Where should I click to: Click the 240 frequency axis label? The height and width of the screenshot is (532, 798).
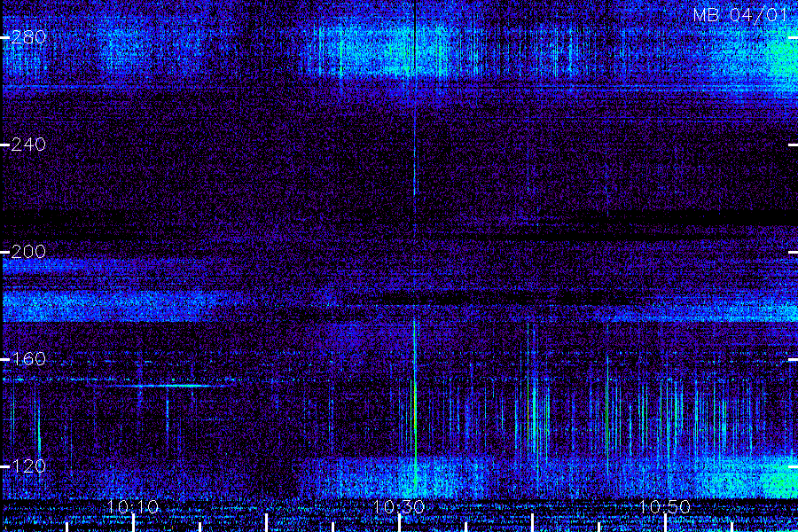coord(28,145)
